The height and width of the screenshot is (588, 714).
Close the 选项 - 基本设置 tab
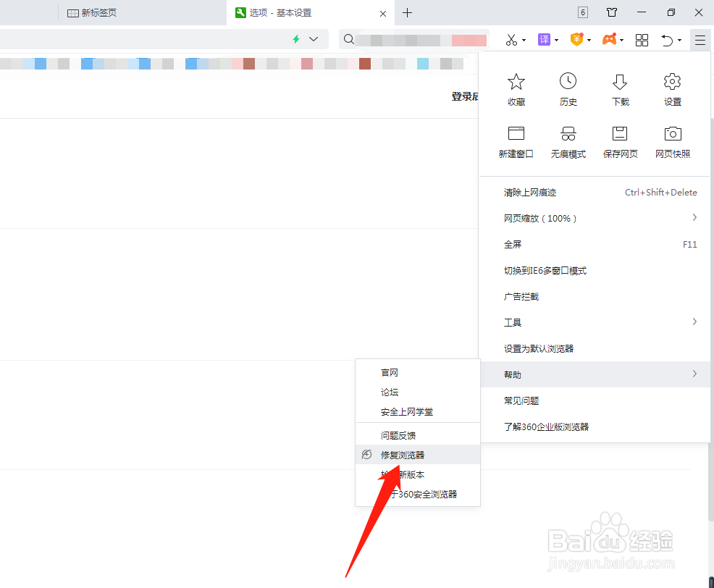(383, 14)
